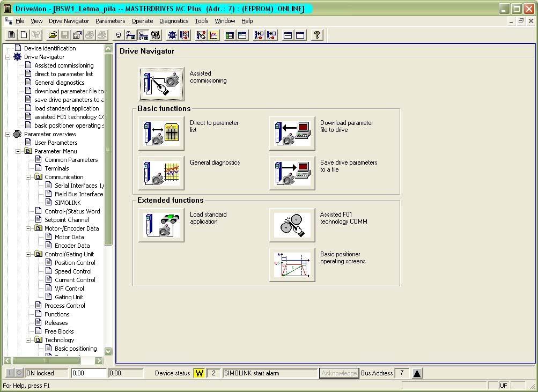Click the blue-titled window toolbar icon beside the green table

point(242,35)
